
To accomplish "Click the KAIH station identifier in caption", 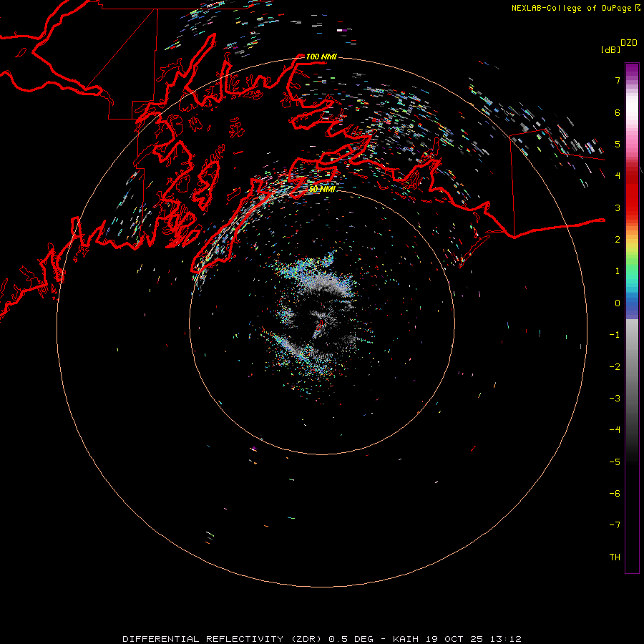I will click(x=406, y=639).
